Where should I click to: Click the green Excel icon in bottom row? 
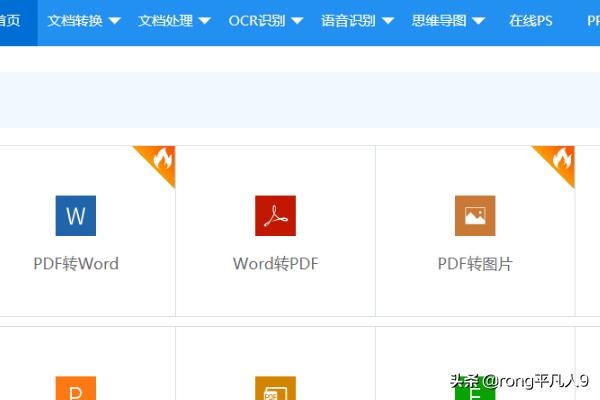pos(475,388)
